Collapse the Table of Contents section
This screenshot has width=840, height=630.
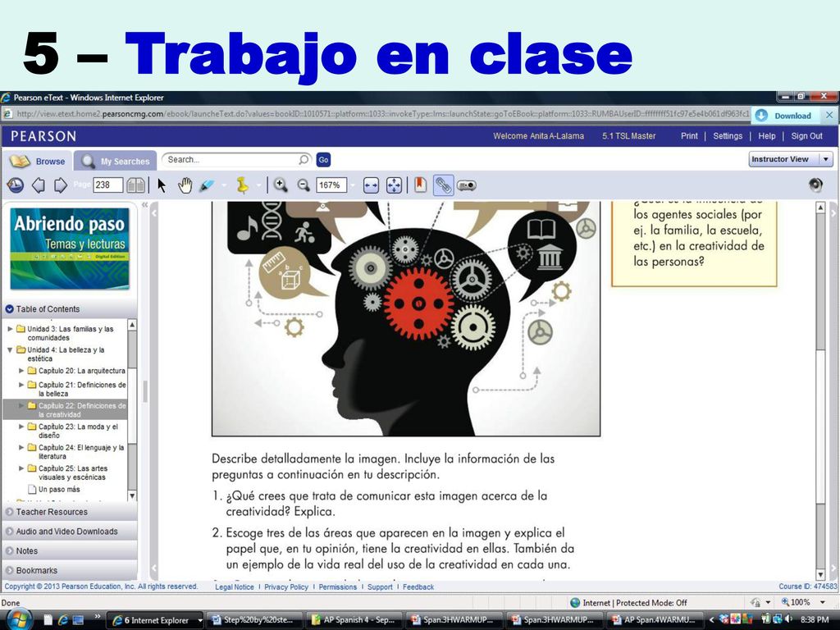click(x=9, y=309)
